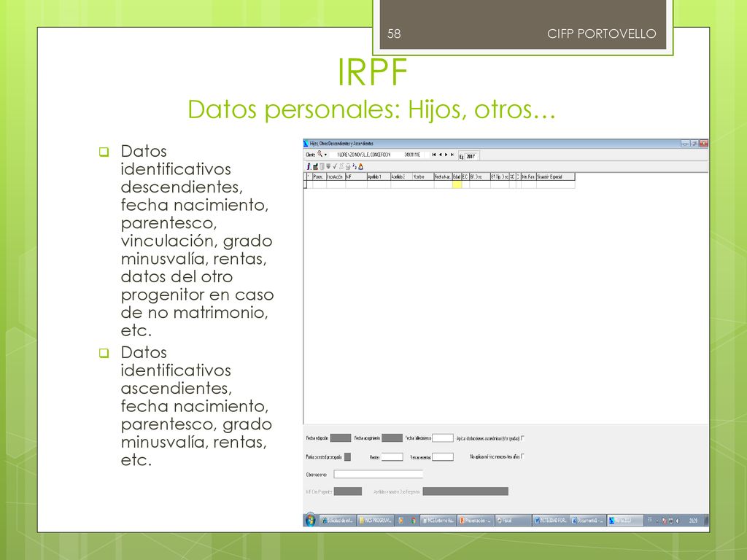Click the second toolbar edit icon
Screen dimensions: 747x560
coord(315,167)
